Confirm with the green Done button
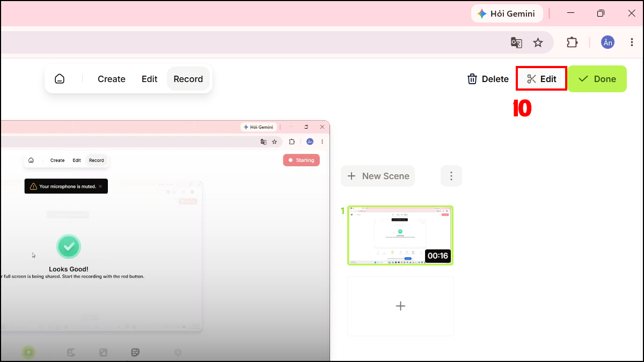Image resolution: width=644 pixels, height=362 pixels. click(x=597, y=79)
